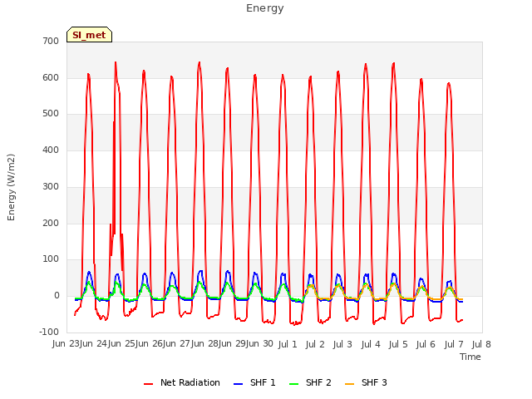The image size is (532, 399).
Task: Click the Jul 5 x-axis tick label
Action: (398, 344)
